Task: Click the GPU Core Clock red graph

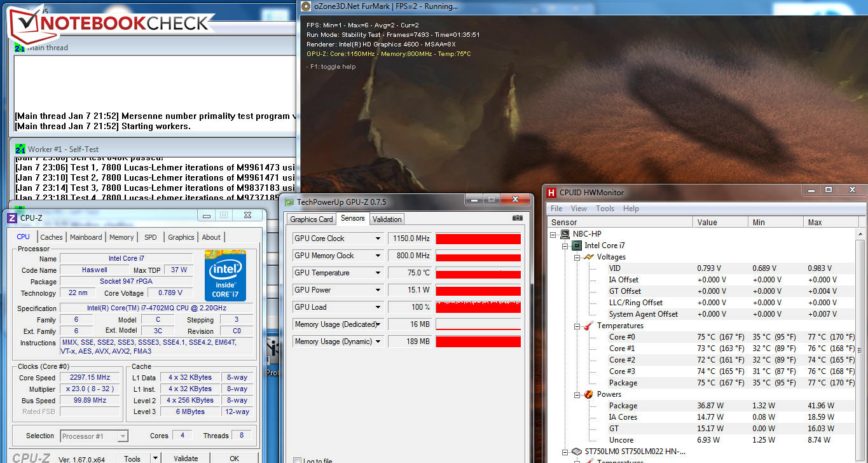Action: pyautogui.click(x=478, y=238)
